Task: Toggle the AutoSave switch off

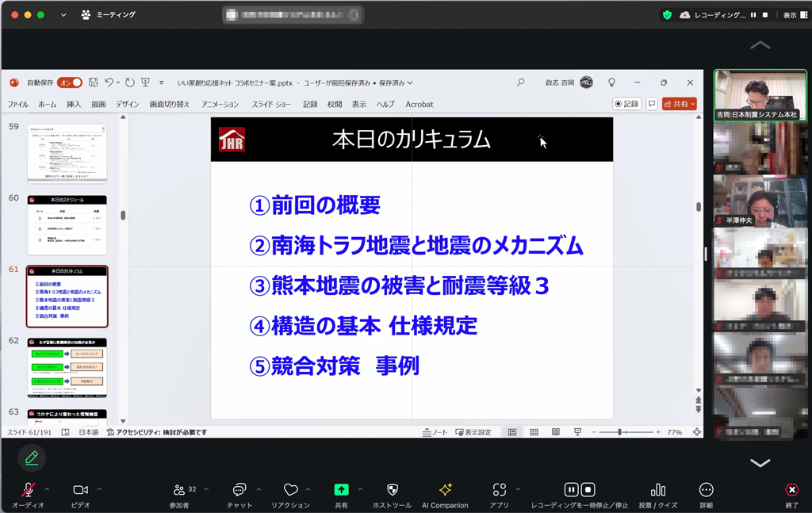Action: coord(71,82)
